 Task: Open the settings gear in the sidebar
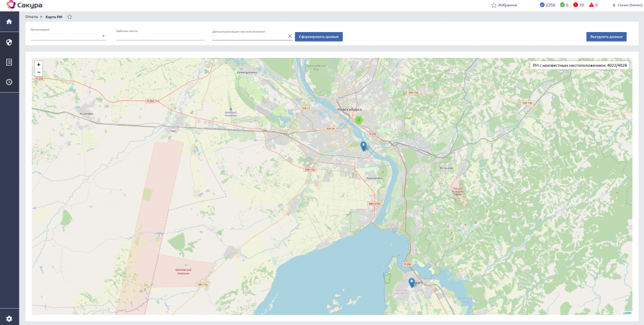tap(9, 319)
